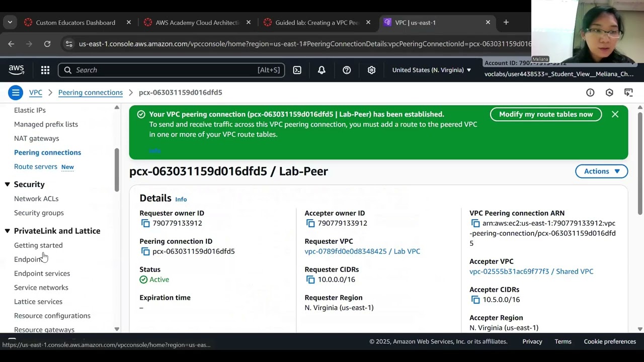
Task: Open the info panel icon
Action: (x=590, y=93)
